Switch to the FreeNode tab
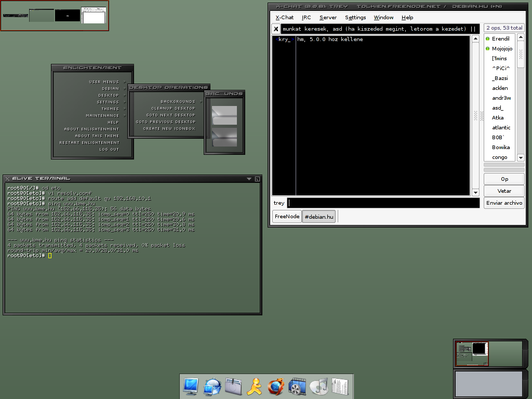 tap(287, 217)
